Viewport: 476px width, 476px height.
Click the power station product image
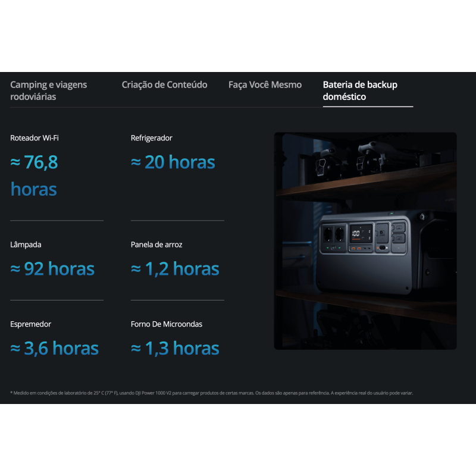(x=365, y=240)
